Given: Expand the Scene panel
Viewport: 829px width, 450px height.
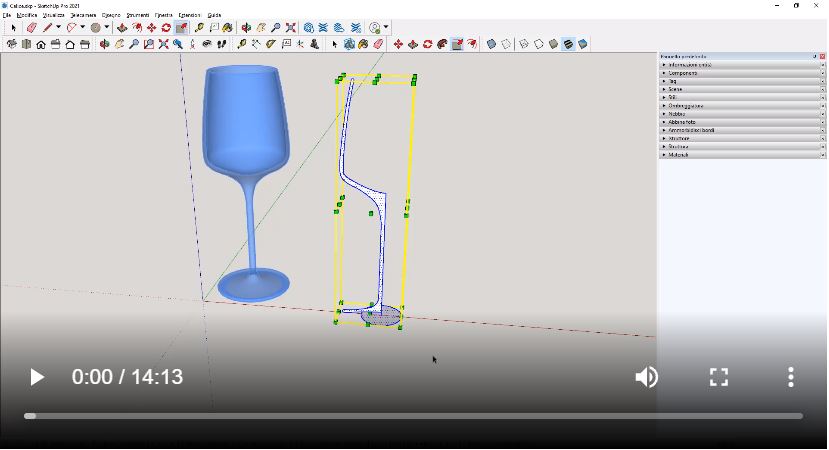Looking at the screenshot, I should coord(664,89).
